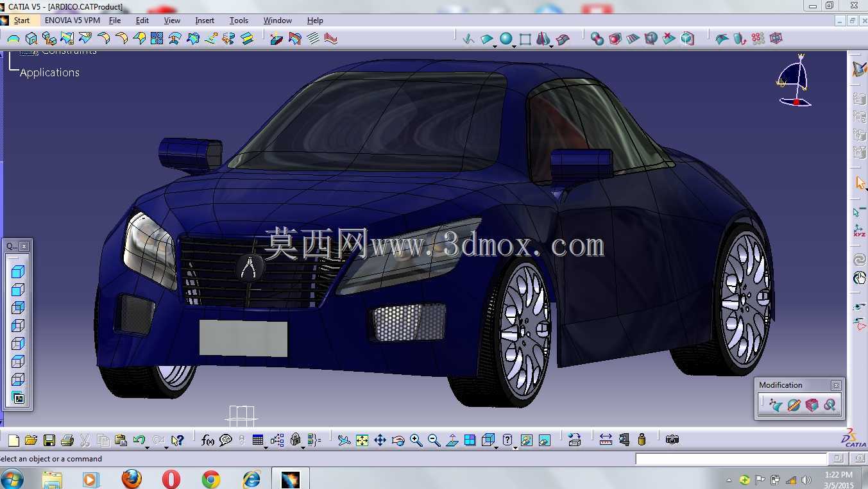Fit all geometry in view
Image resolution: width=868 pixels, height=489 pixels.
point(362,440)
